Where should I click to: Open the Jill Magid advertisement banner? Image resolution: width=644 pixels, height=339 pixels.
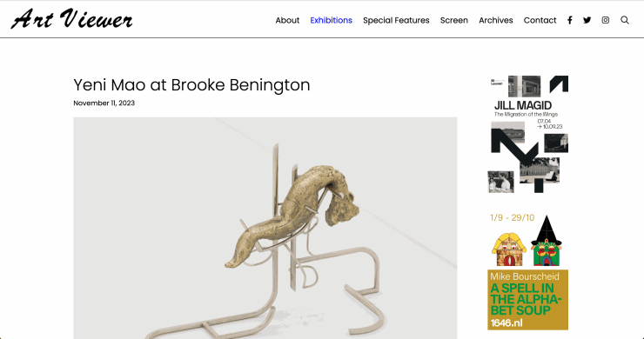click(x=527, y=134)
